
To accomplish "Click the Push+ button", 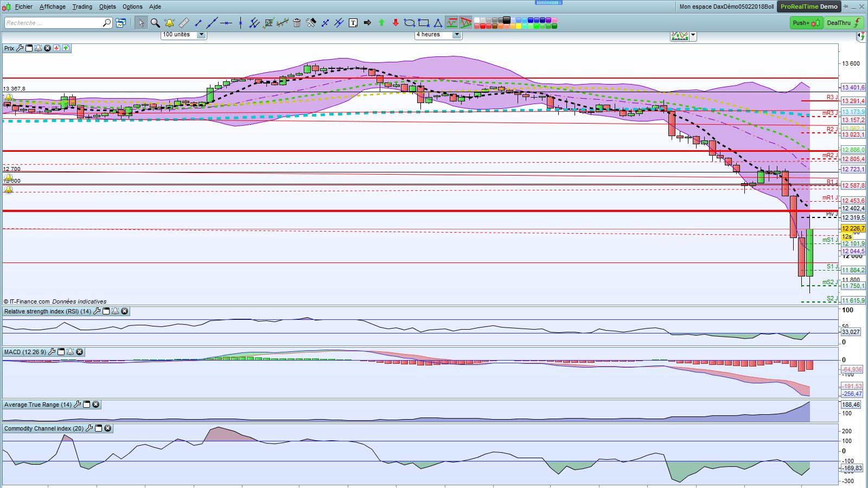I will (807, 23).
